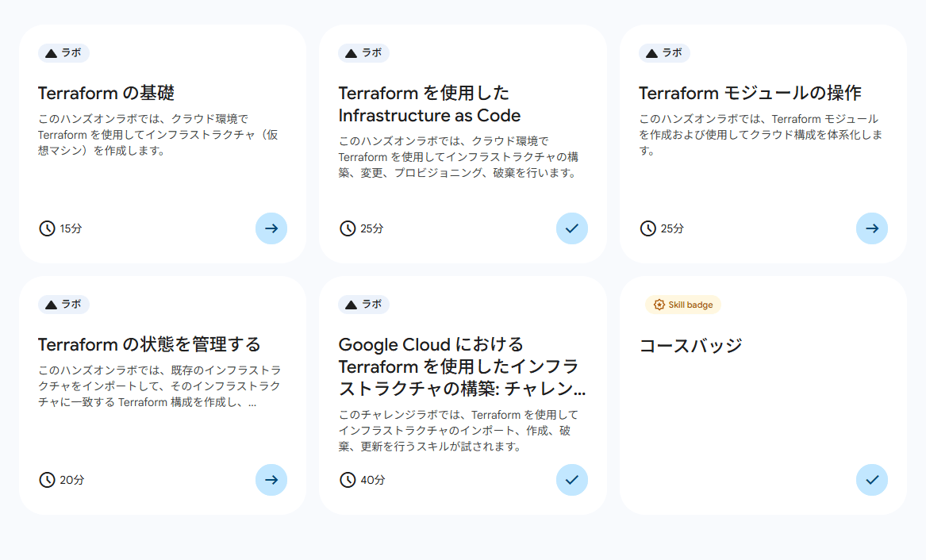The height and width of the screenshot is (560, 926).
Task: Click ラボ tag on the Google Cloud challenge card
Action: point(363,305)
